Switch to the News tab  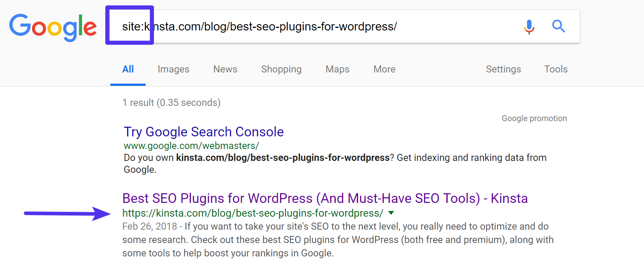pyautogui.click(x=225, y=69)
